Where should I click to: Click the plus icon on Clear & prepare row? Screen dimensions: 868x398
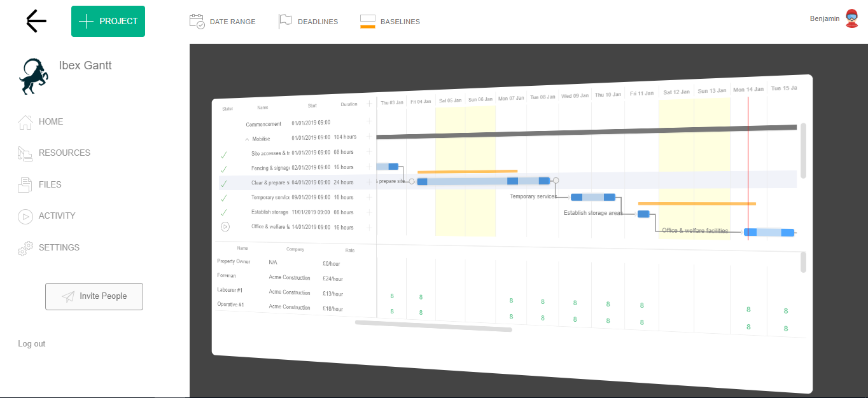(368, 182)
